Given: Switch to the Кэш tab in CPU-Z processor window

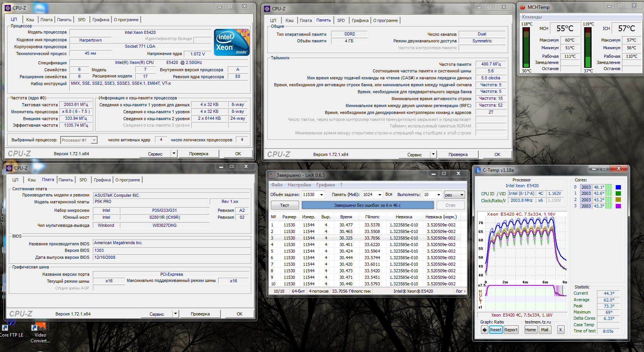Looking at the screenshot, I should click(30, 20).
